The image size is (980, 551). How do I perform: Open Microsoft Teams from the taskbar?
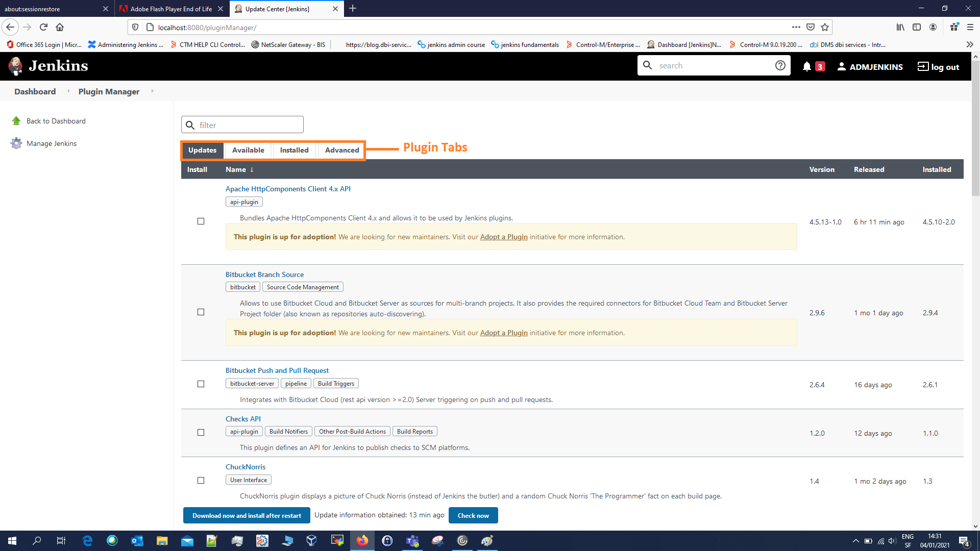pos(412,541)
